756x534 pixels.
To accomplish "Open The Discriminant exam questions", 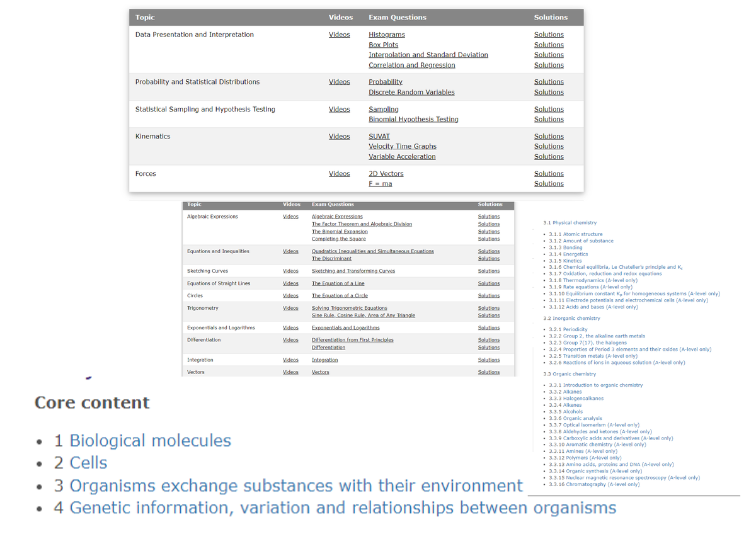I will 331,258.
